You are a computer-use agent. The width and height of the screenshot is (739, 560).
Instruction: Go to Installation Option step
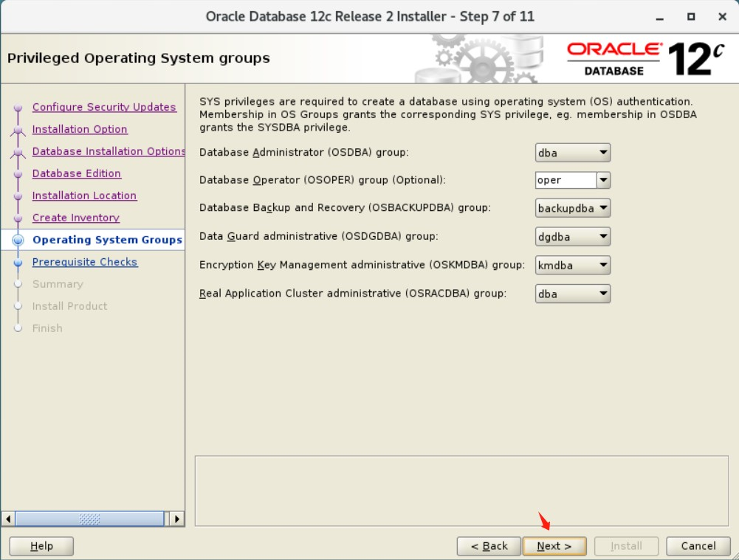coord(80,129)
